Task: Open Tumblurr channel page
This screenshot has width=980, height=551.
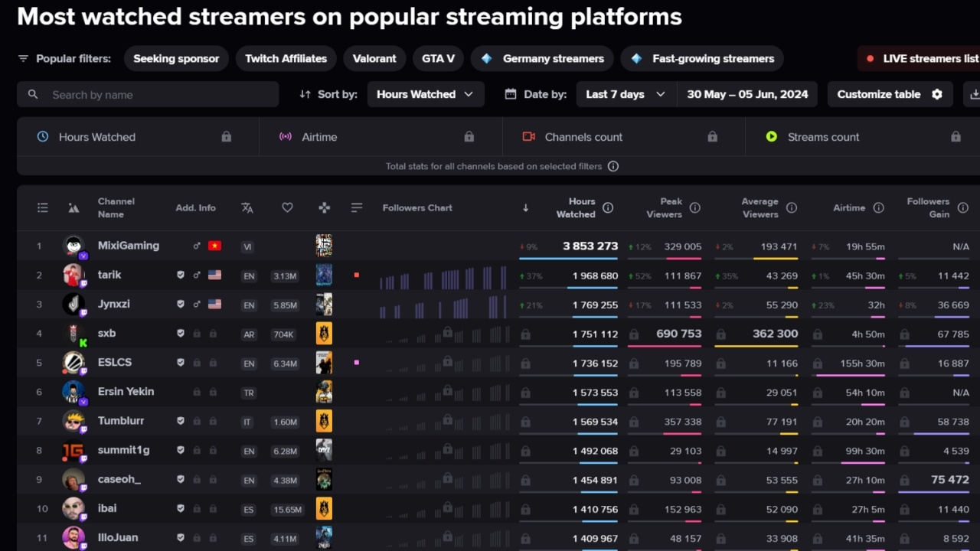Action: pyautogui.click(x=122, y=420)
